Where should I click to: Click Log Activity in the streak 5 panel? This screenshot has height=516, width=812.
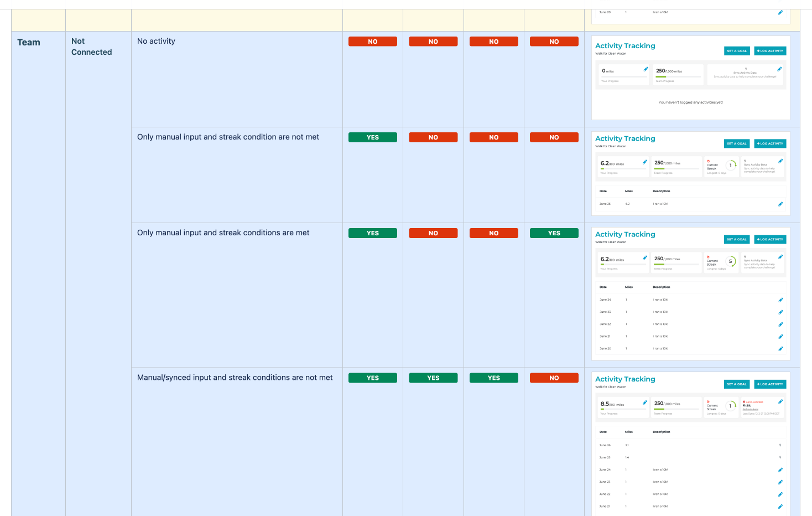coord(770,240)
